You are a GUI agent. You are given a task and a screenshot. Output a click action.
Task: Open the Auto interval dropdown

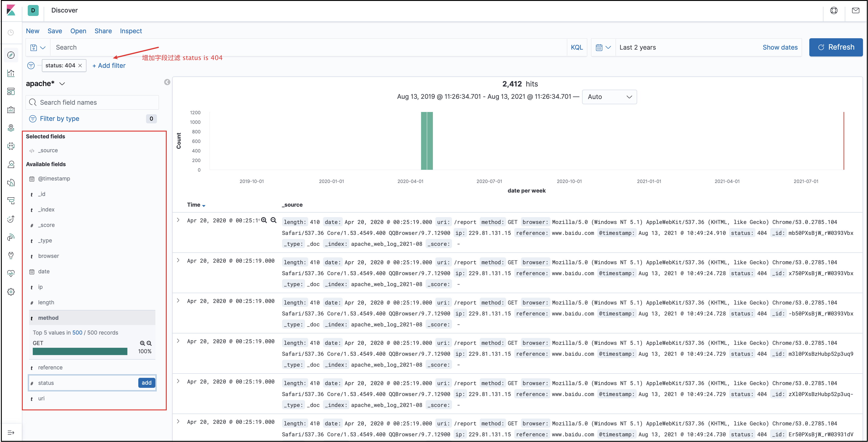tap(609, 97)
